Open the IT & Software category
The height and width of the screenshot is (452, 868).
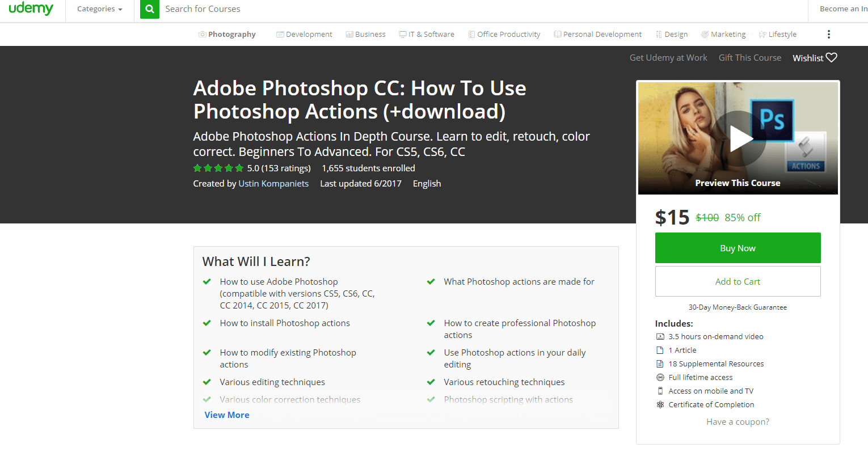pyautogui.click(x=427, y=35)
